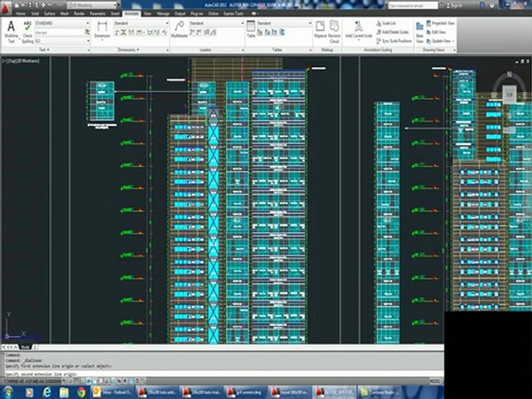532x399 pixels.
Task: Click the Upload to Source table icon
Action: (x=274, y=32)
